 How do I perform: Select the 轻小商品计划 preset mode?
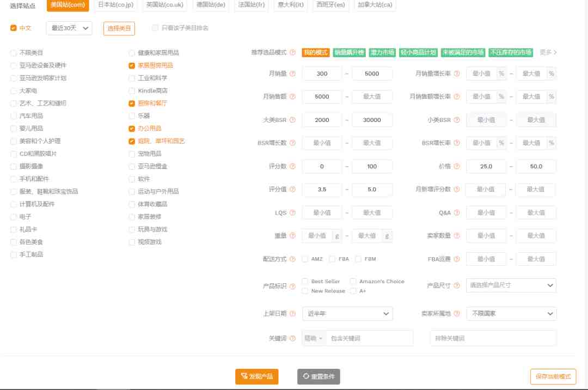tap(418, 52)
